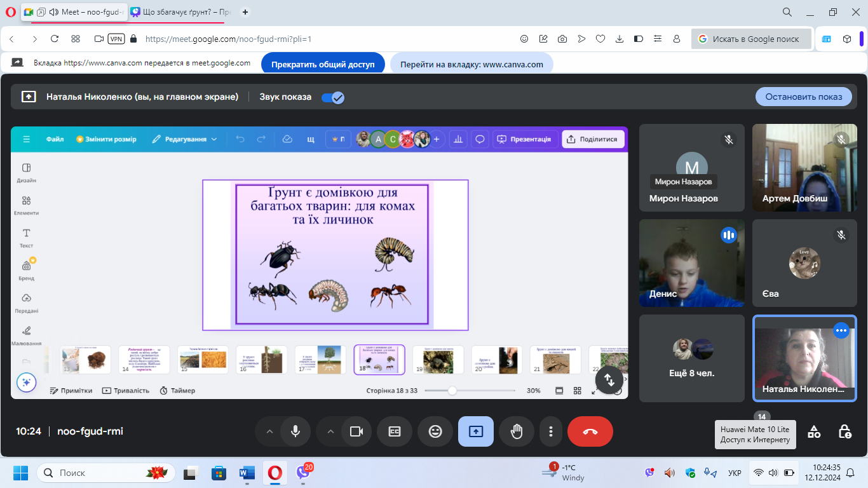Viewport: 868px width, 488px height.
Task: Click the present screen button in Meet
Action: 476,431
